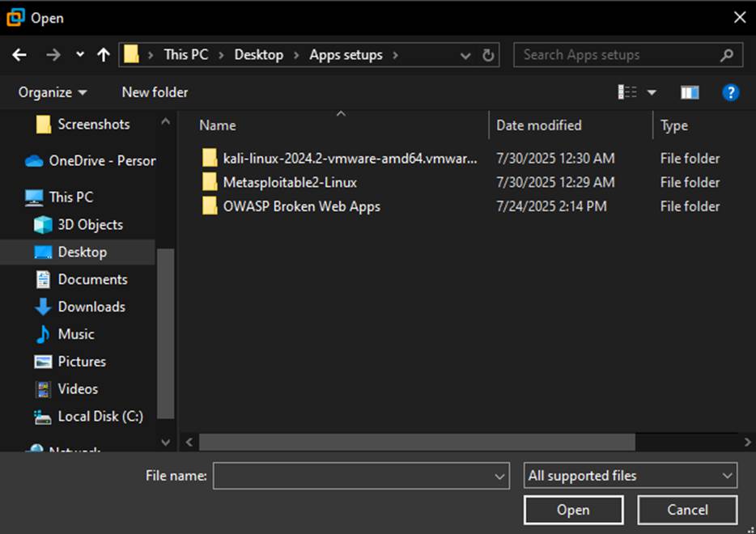Go up one folder level
Screen dimensions: 756x534
[x=103, y=54]
